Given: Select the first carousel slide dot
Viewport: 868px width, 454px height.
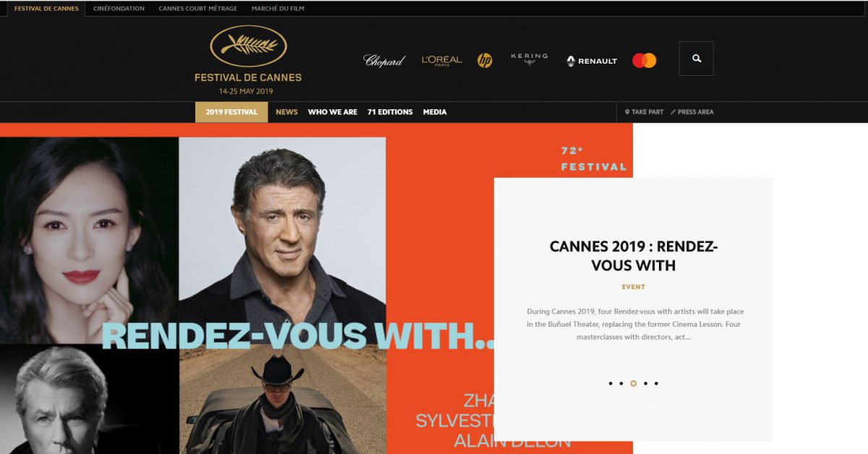Looking at the screenshot, I should [x=610, y=384].
